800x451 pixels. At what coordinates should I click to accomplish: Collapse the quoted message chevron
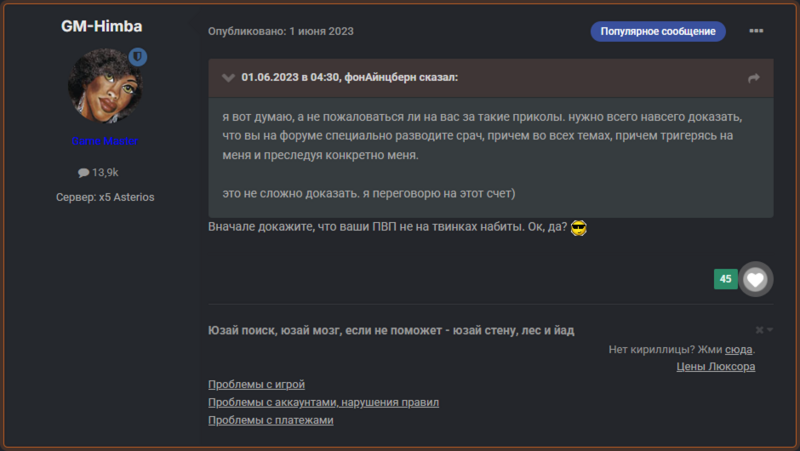click(x=227, y=77)
